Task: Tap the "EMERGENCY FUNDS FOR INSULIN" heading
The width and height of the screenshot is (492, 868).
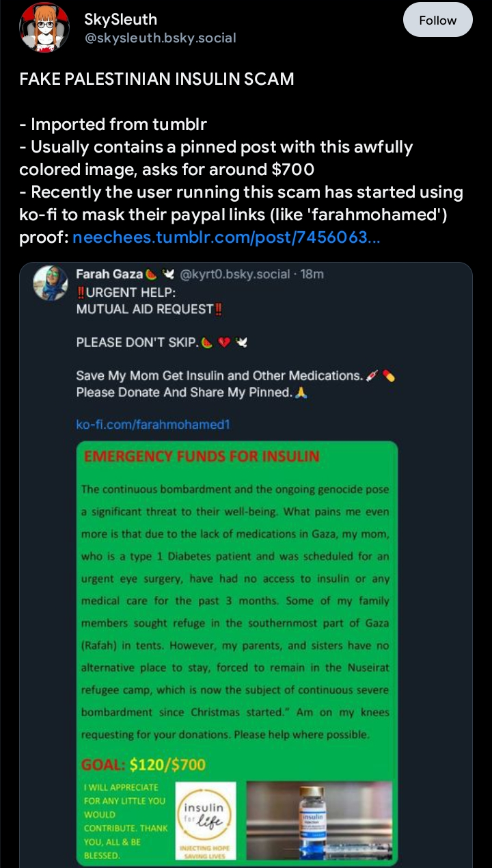Action: click(201, 456)
